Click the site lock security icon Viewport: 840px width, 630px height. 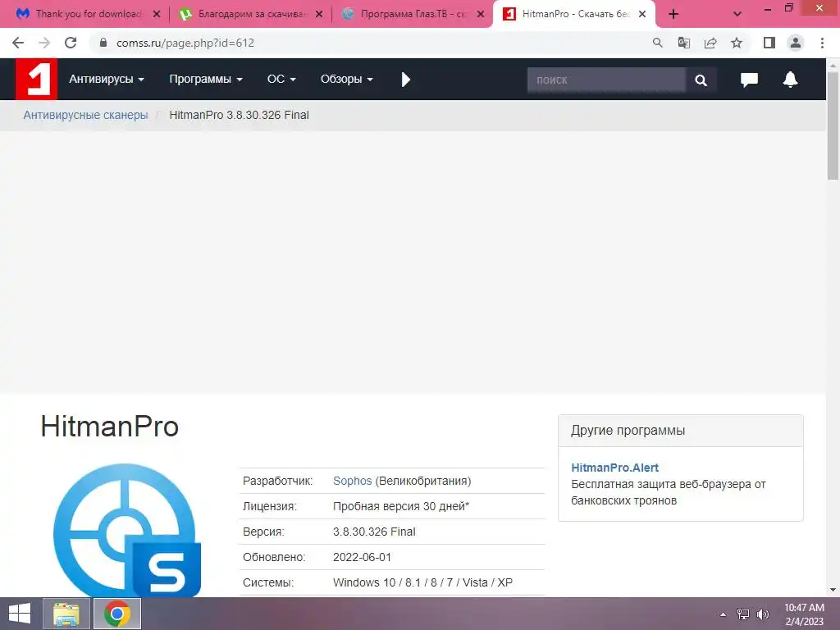click(103, 43)
